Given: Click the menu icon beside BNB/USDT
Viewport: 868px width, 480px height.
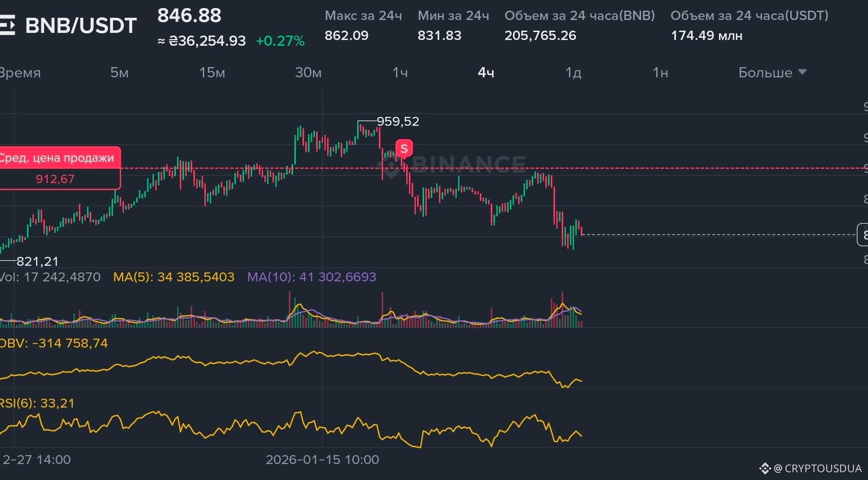Looking at the screenshot, I should (x=7, y=25).
